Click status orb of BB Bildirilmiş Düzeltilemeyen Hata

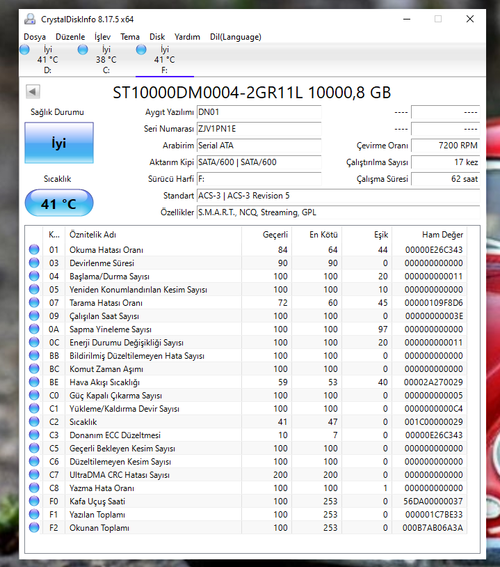34,355
